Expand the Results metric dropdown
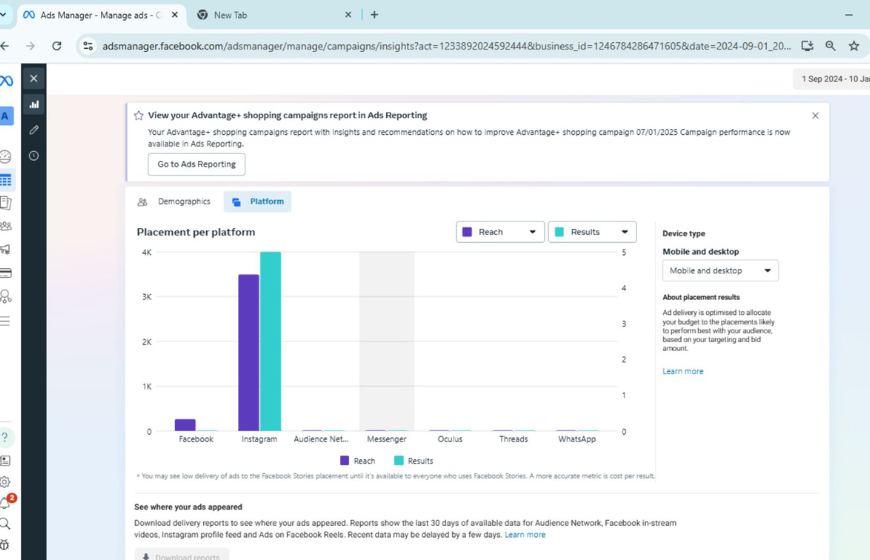 point(592,232)
